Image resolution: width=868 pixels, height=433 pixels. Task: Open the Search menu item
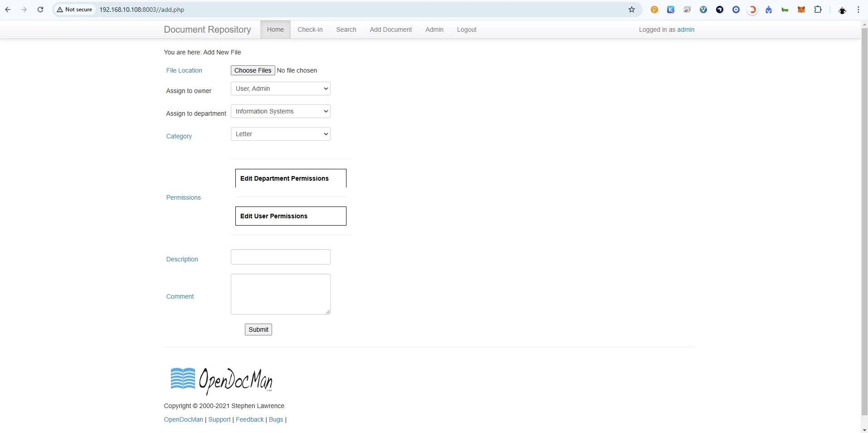(x=346, y=30)
